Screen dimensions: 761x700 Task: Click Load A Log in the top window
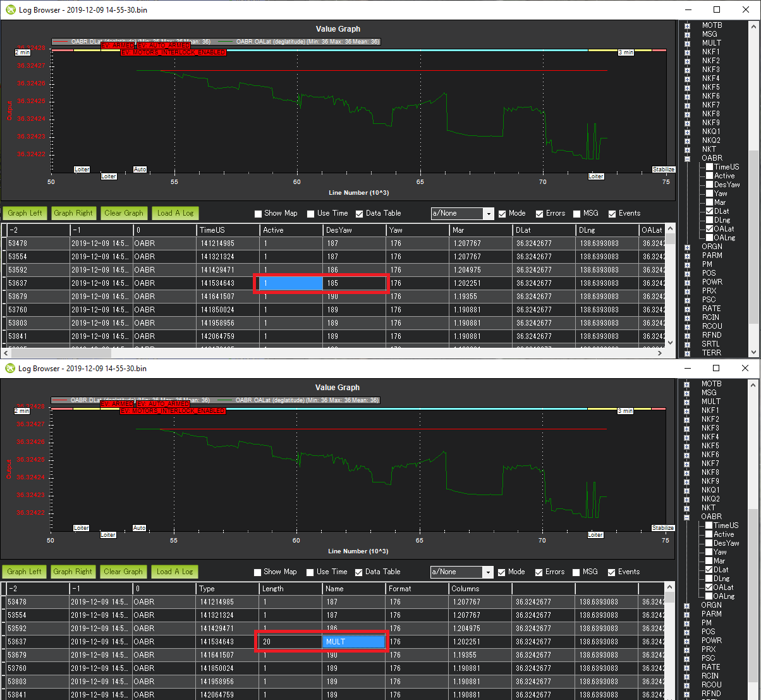pyautogui.click(x=176, y=213)
